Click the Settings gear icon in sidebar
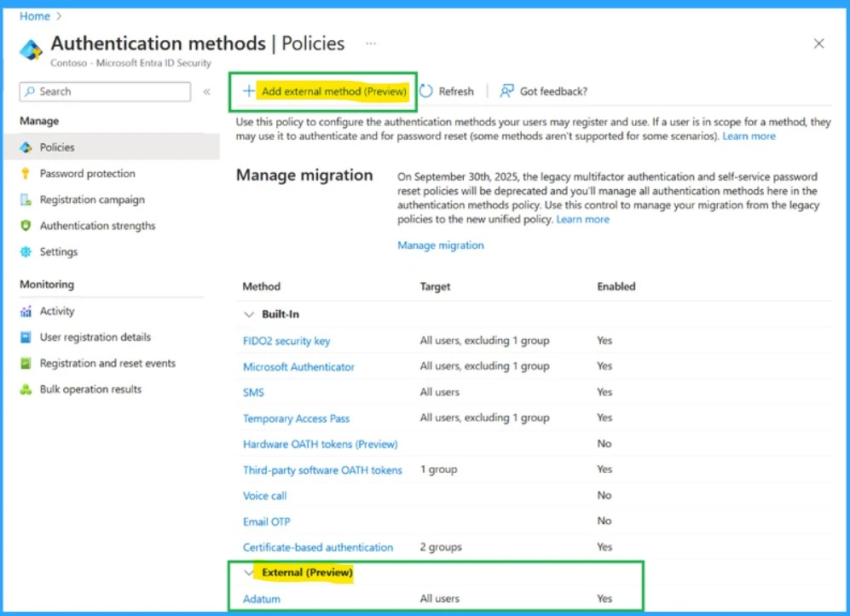Screen dimensions: 850x616 click(x=26, y=251)
